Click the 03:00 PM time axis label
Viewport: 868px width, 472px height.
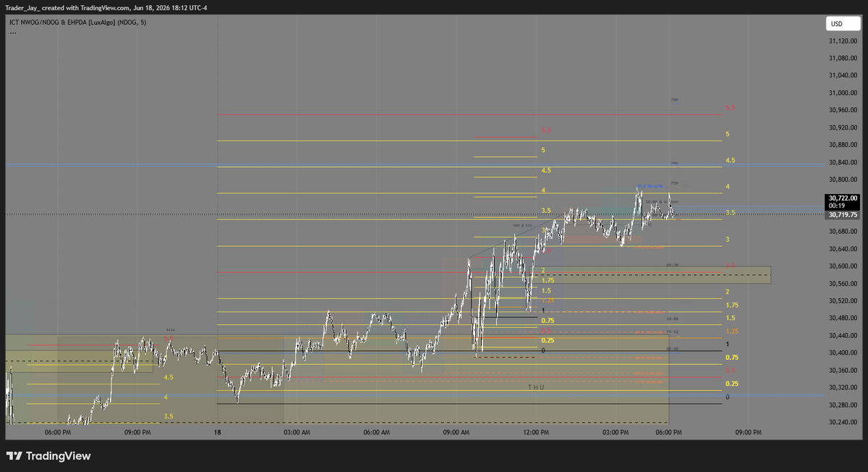[x=616, y=432]
